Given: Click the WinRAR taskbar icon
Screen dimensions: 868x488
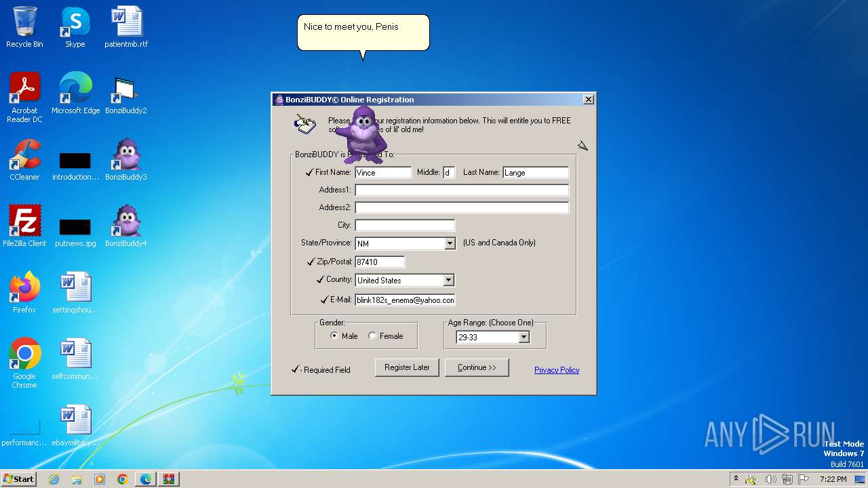Looking at the screenshot, I should 169,479.
